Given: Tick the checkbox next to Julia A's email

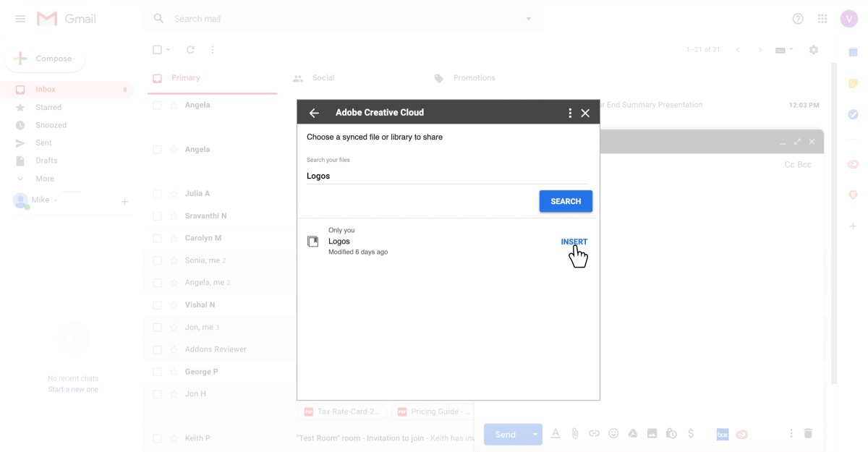Looking at the screenshot, I should click(x=157, y=194).
